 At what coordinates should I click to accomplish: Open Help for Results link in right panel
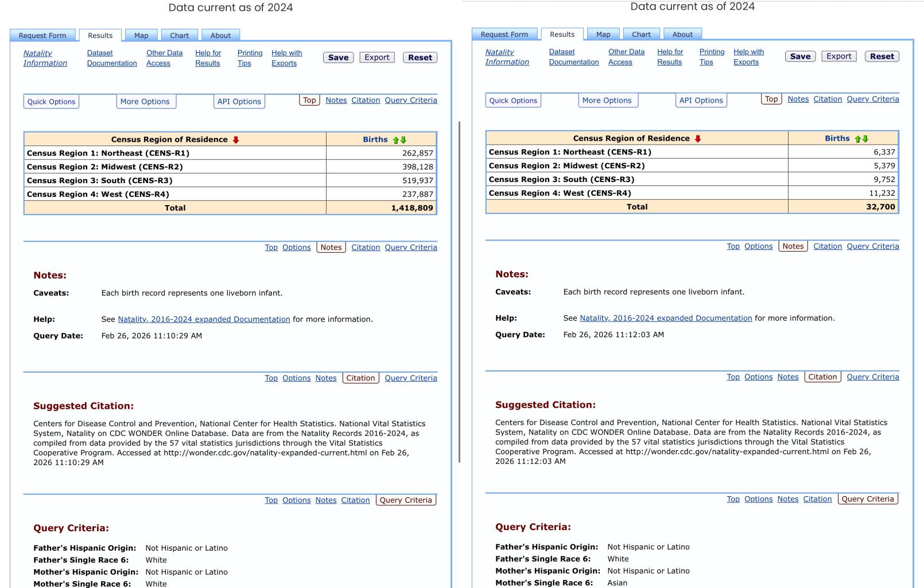[670, 57]
